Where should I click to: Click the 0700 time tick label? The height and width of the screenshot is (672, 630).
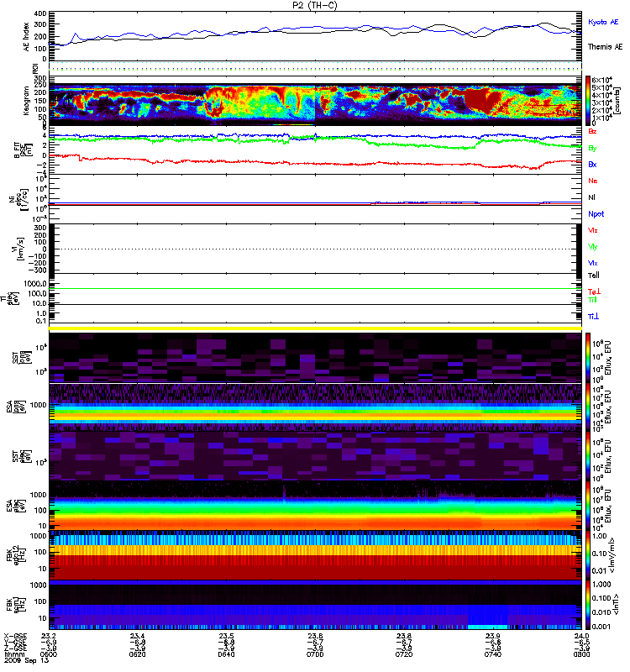[x=315, y=654]
